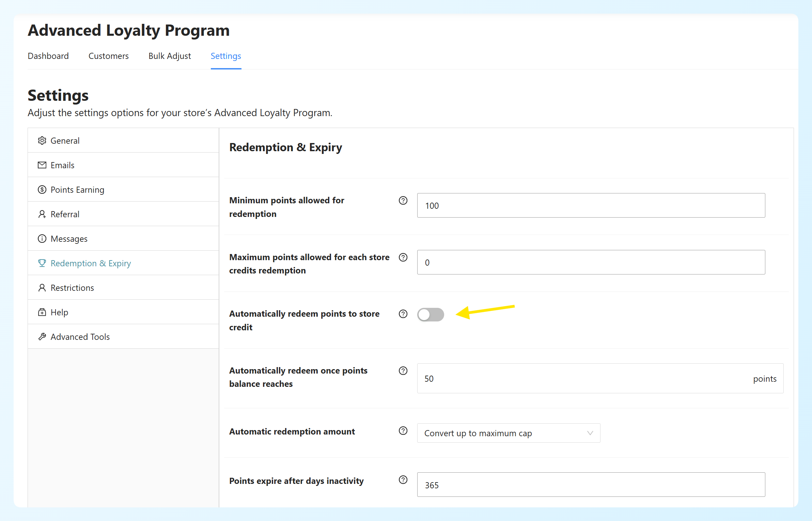Click the Redemption & Expiry trophy icon
Viewport: 812px width, 521px height.
click(x=42, y=263)
